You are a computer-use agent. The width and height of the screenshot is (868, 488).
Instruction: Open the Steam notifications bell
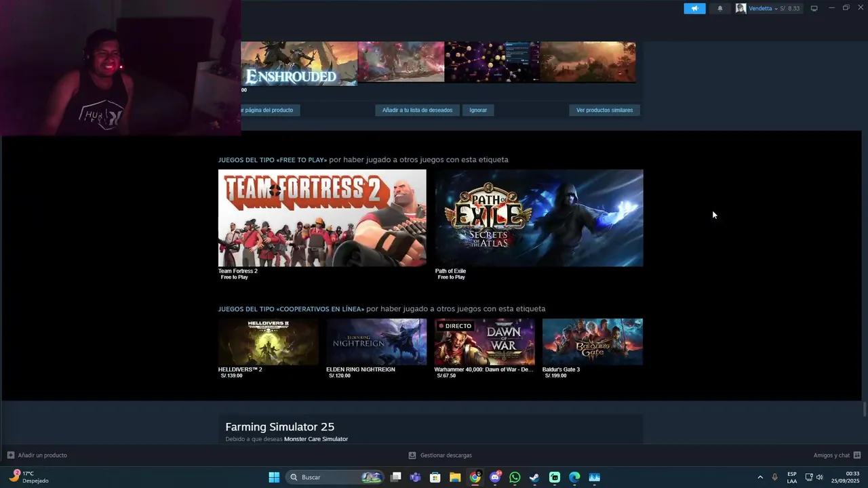coord(720,8)
